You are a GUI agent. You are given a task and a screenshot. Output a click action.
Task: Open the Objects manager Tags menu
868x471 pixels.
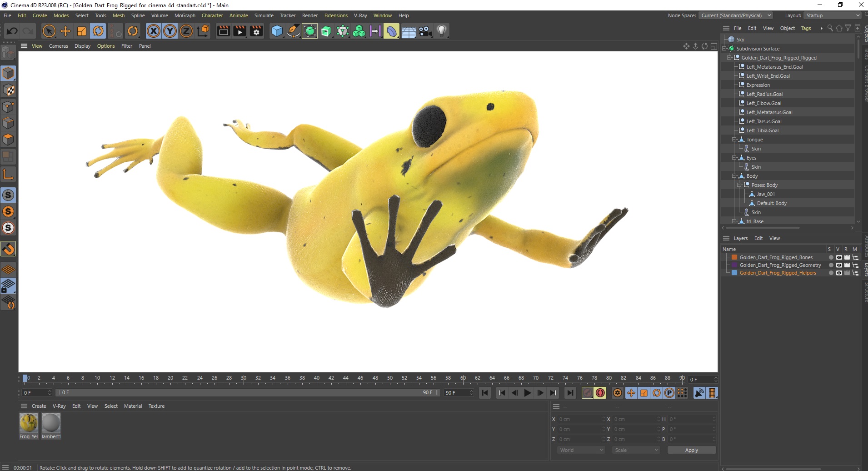(806, 28)
